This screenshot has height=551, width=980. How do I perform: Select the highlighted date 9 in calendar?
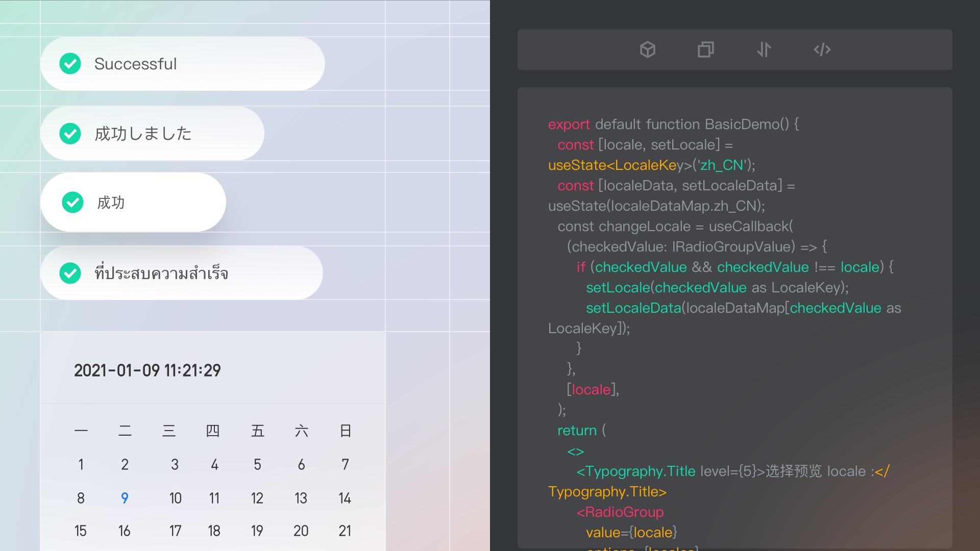coord(125,498)
